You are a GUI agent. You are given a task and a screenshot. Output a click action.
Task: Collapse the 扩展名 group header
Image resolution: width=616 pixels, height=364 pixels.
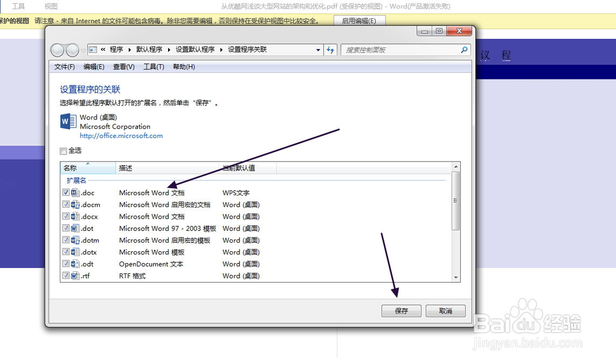pos(76,180)
